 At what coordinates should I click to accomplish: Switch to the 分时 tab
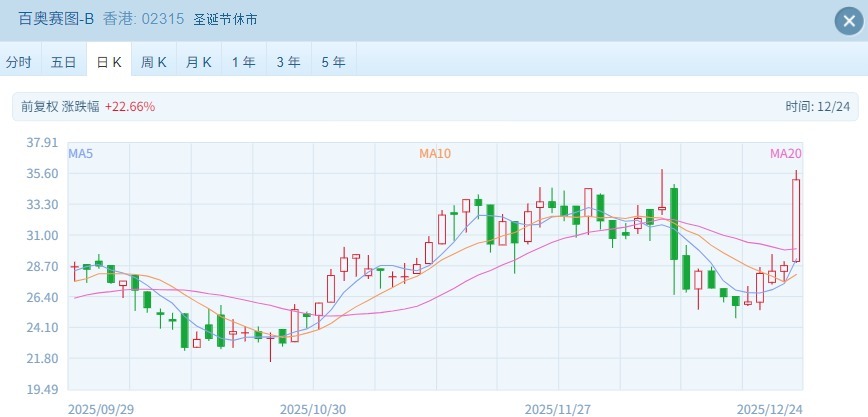pos(19,62)
